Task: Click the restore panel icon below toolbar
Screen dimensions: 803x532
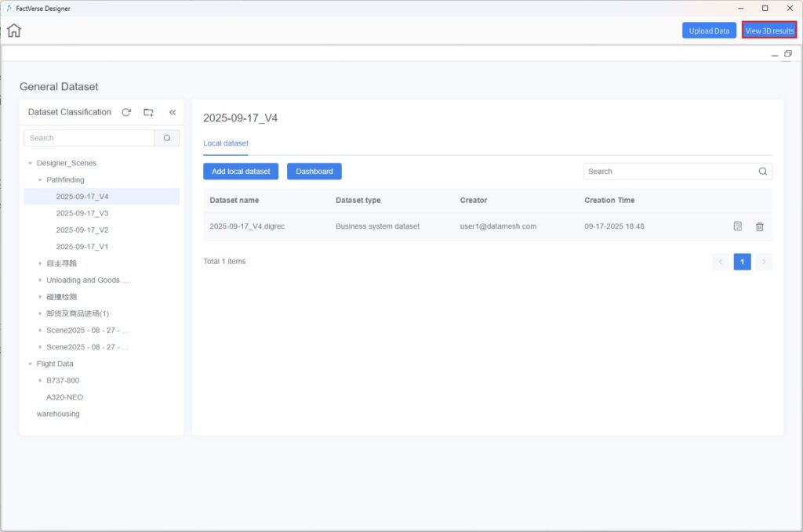Action: (787, 54)
